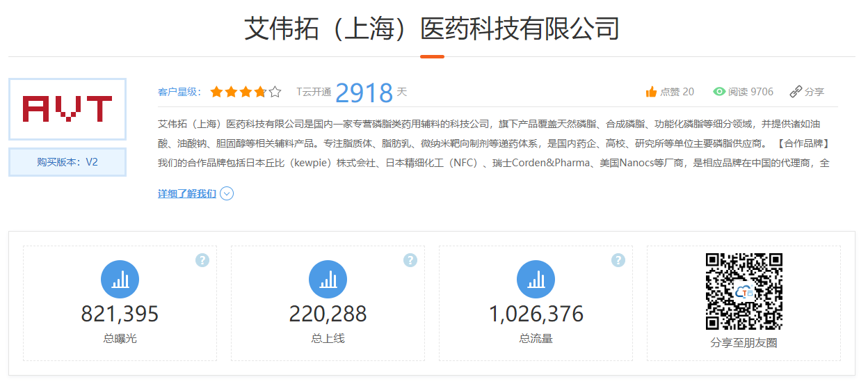Image resolution: width=868 pixels, height=384 pixels.
Task: Click the 购买版本：V2 button
Action: 67,162
